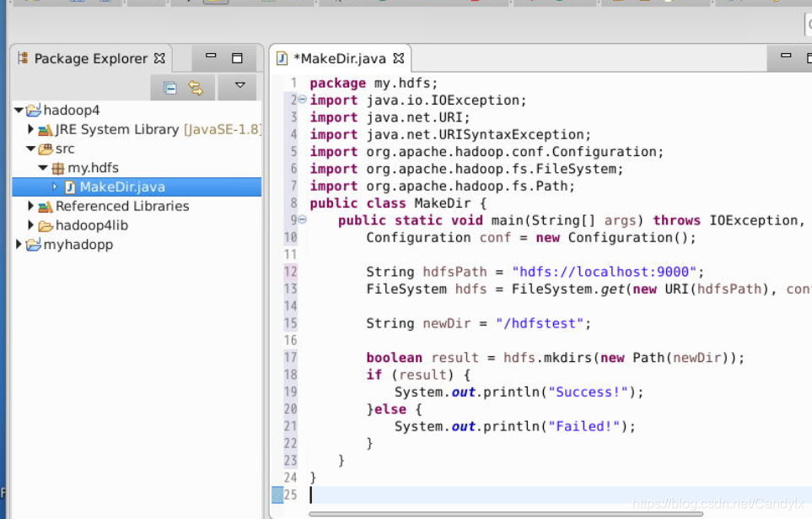Image resolution: width=812 pixels, height=519 pixels.
Task: Select JRE System Library entry
Action: click(158, 130)
